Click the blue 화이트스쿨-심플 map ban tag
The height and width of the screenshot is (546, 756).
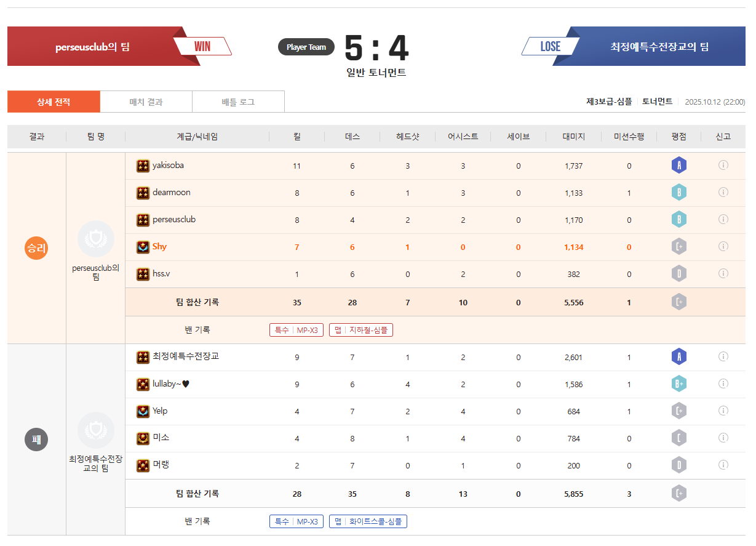(x=368, y=521)
